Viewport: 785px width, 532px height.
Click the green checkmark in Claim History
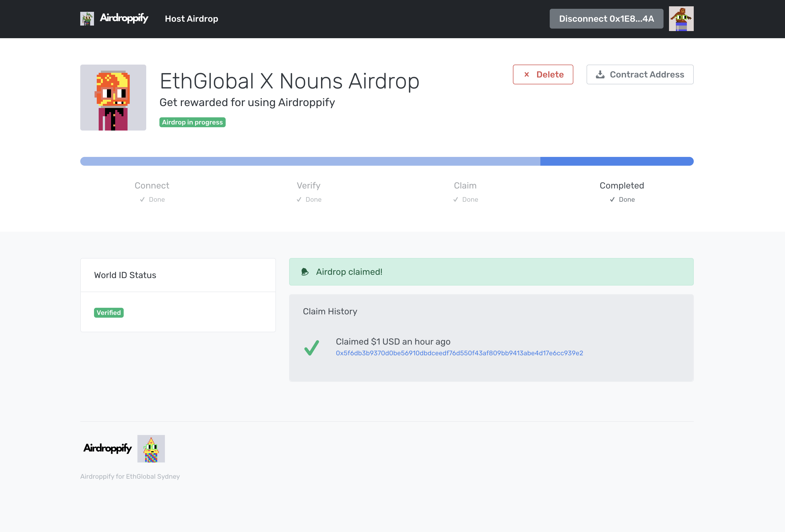pyautogui.click(x=311, y=348)
